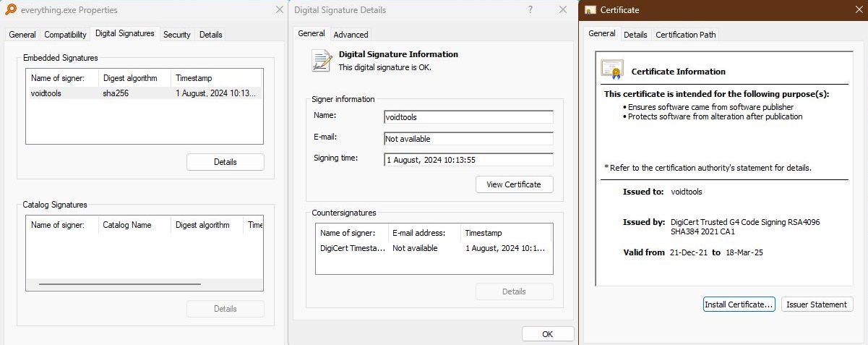Select 'DigiCert Timesta...' countersignature row

tap(434, 248)
